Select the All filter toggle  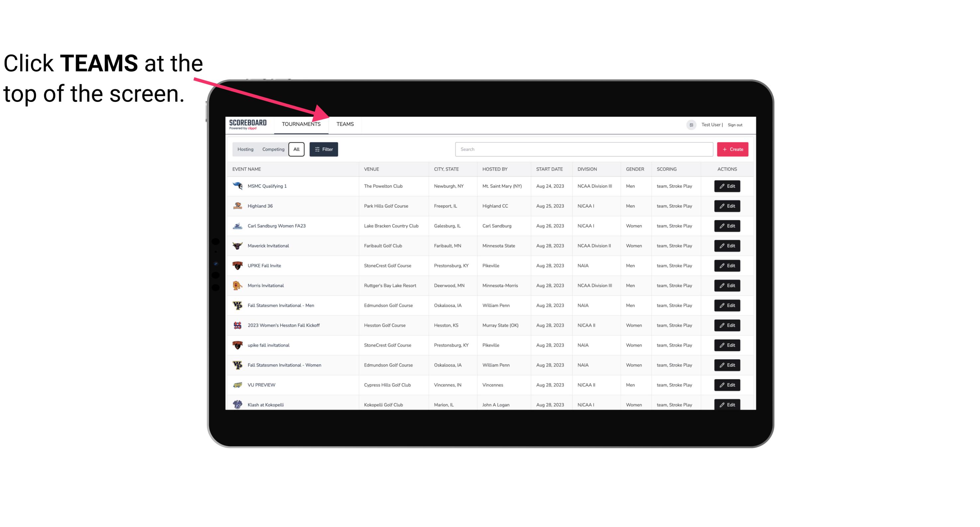click(x=296, y=149)
